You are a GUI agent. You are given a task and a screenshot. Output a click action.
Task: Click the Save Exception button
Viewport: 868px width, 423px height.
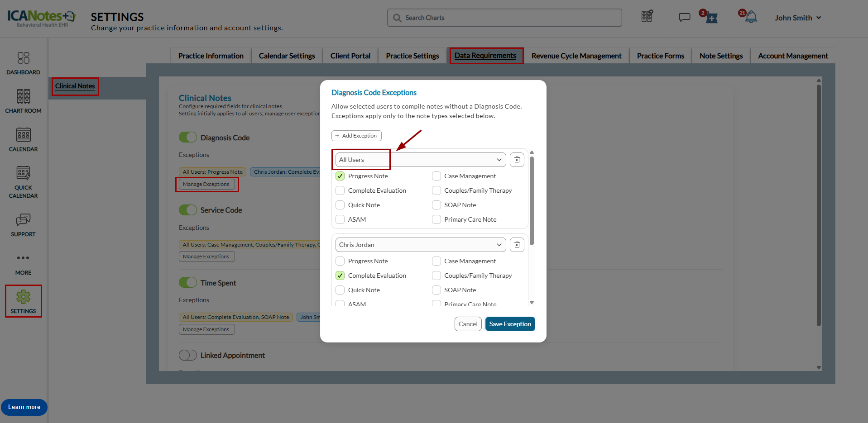pyautogui.click(x=510, y=324)
